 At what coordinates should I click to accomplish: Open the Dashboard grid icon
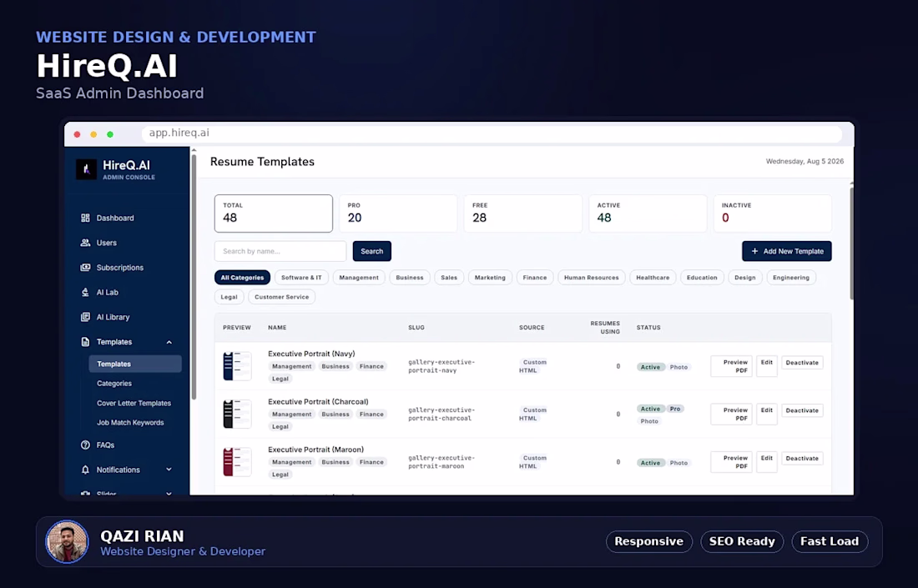[85, 218]
